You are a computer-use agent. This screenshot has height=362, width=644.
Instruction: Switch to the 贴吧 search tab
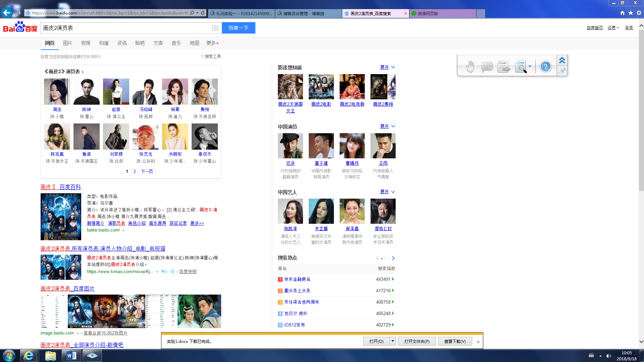coord(140,43)
